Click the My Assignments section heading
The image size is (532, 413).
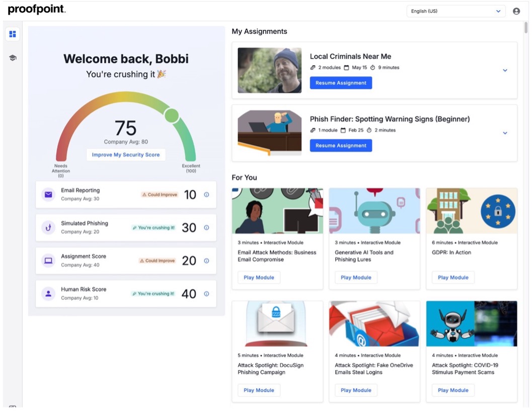pyautogui.click(x=259, y=31)
